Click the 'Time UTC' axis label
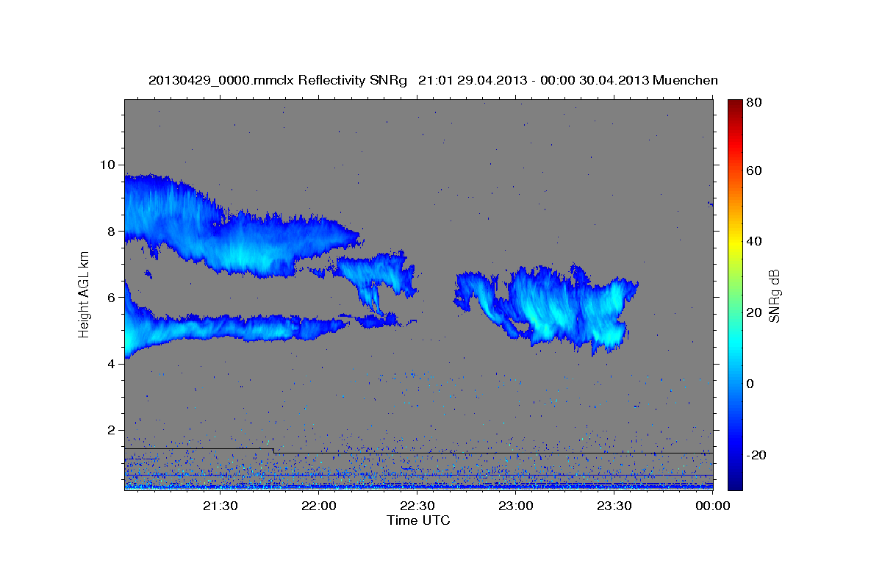The image size is (882, 588). [x=418, y=520]
